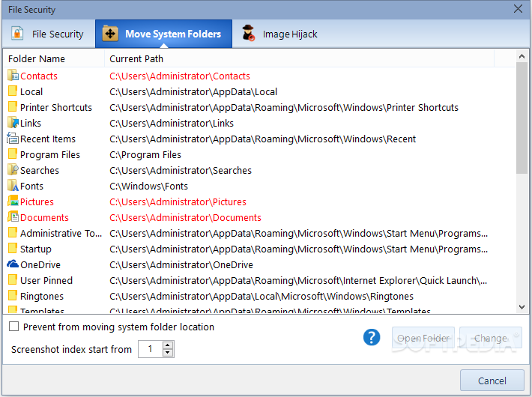Sort by Folder Name column header
This screenshot has width=532, height=397.
pos(54,58)
